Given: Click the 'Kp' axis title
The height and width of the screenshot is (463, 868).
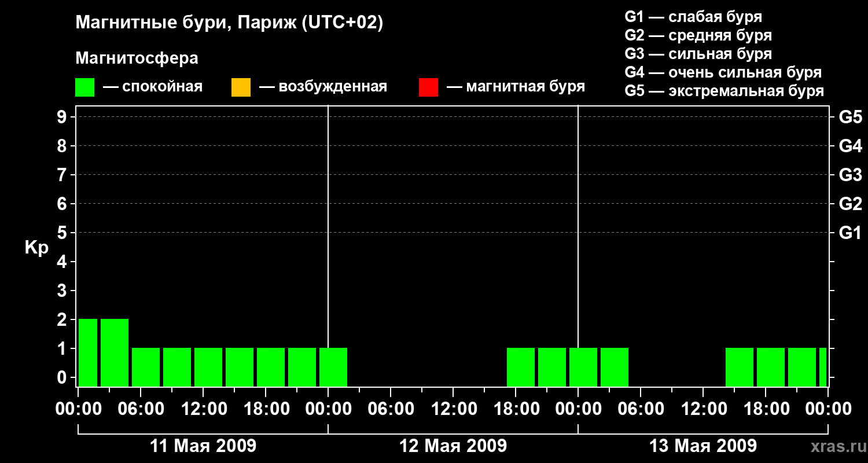Looking at the screenshot, I should click(x=36, y=248).
